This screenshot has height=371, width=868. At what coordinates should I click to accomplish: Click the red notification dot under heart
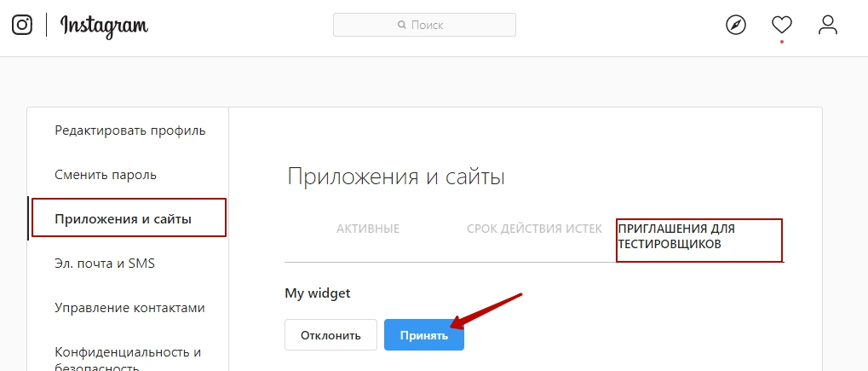(x=781, y=42)
